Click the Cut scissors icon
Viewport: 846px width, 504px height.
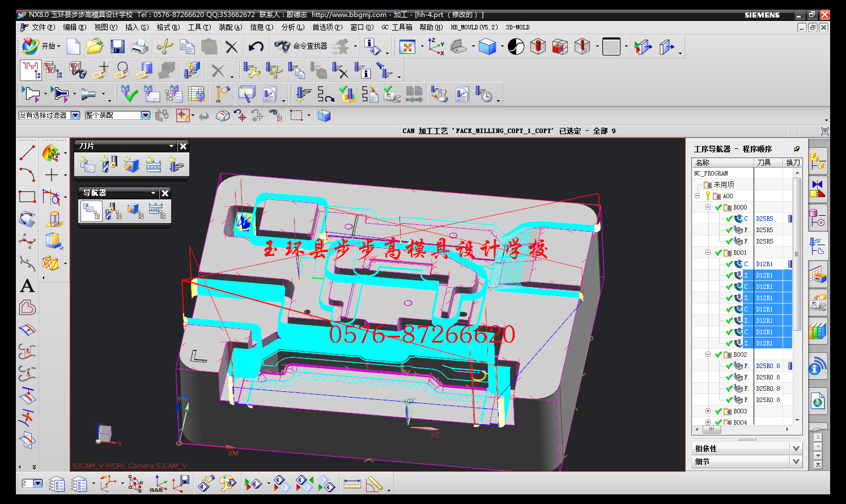tap(165, 46)
